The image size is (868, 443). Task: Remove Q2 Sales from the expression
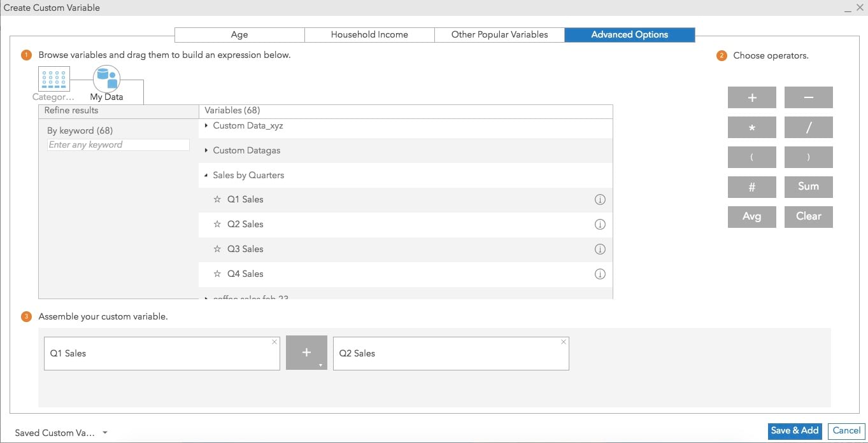pyautogui.click(x=564, y=342)
